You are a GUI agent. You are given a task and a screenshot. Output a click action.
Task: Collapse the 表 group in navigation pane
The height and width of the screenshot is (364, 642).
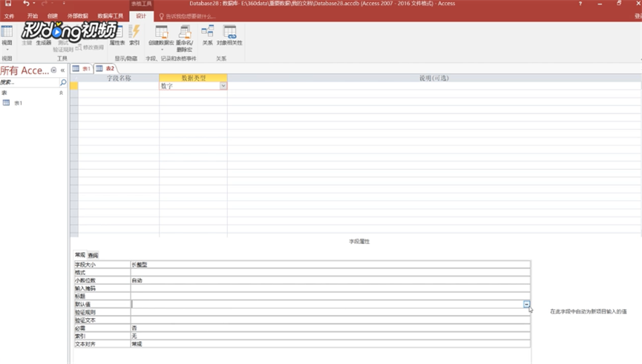point(61,93)
